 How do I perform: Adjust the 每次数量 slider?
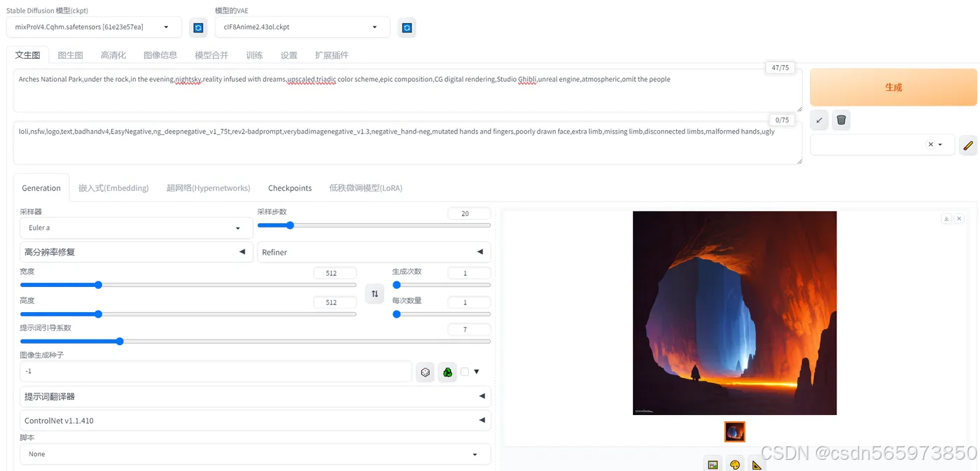click(441, 314)
